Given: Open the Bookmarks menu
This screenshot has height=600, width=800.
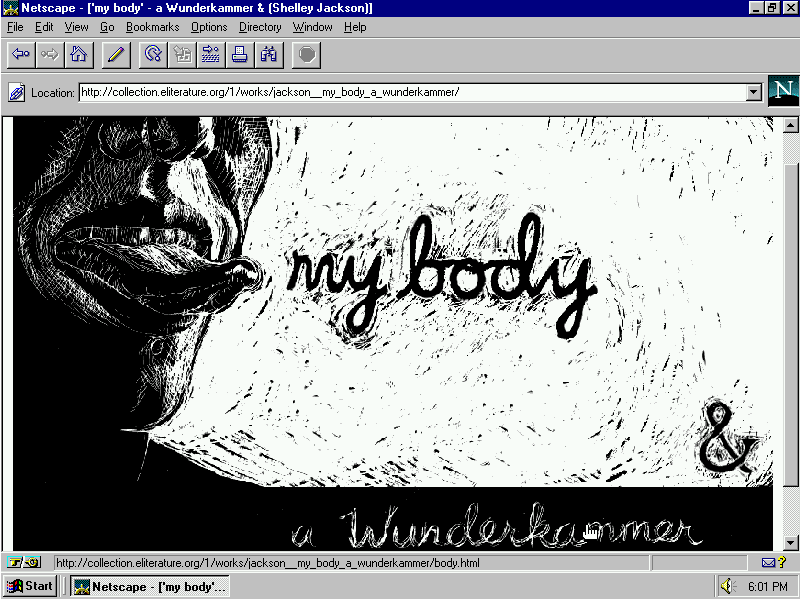Looking at the screenshot, I should pyautogui.click(x=153, y=27).
